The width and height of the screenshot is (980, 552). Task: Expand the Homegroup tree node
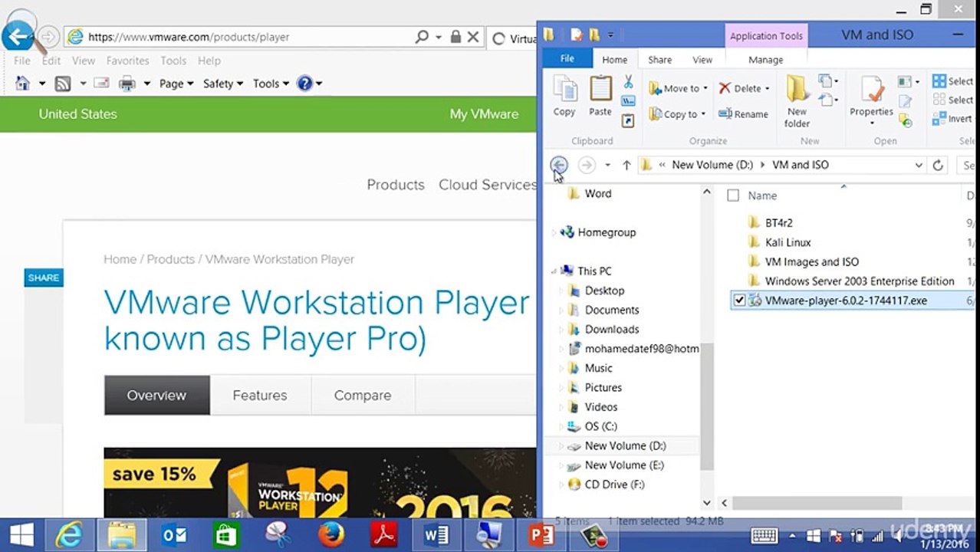[x=554, y=232]
